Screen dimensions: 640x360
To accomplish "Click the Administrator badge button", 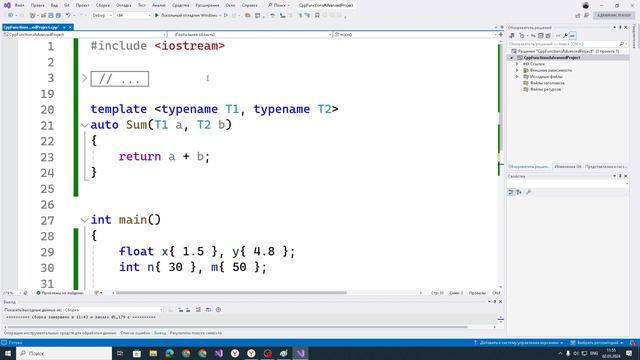I will 613,15.
